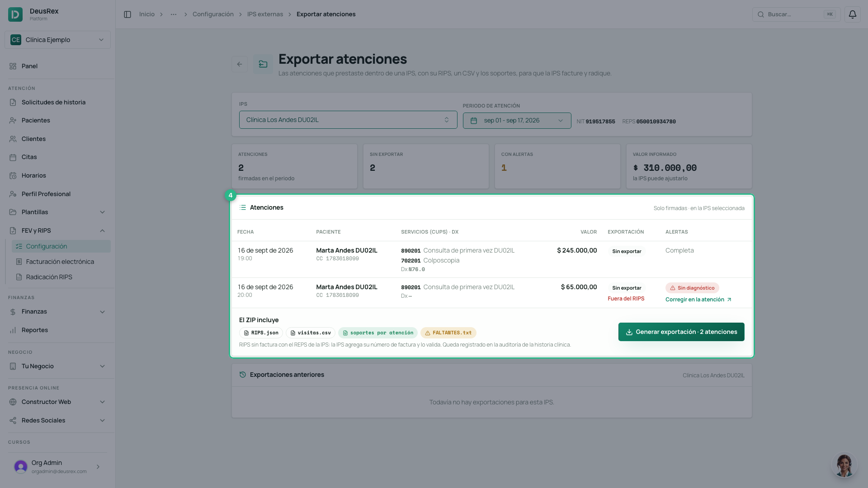Open Perfil Profesional
Screen dimensions: 868x488
[x=57, y=194]
